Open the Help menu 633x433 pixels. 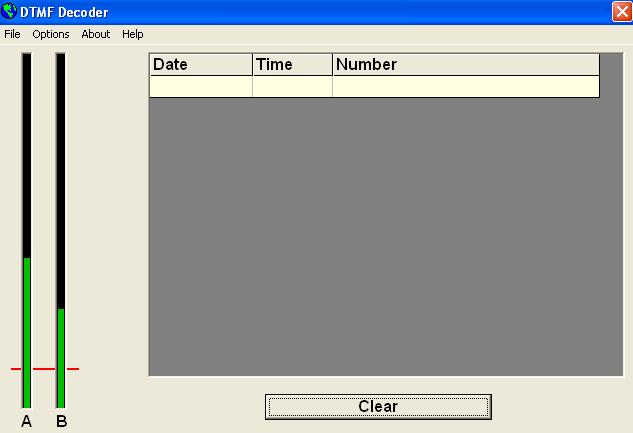coord(133,34)
